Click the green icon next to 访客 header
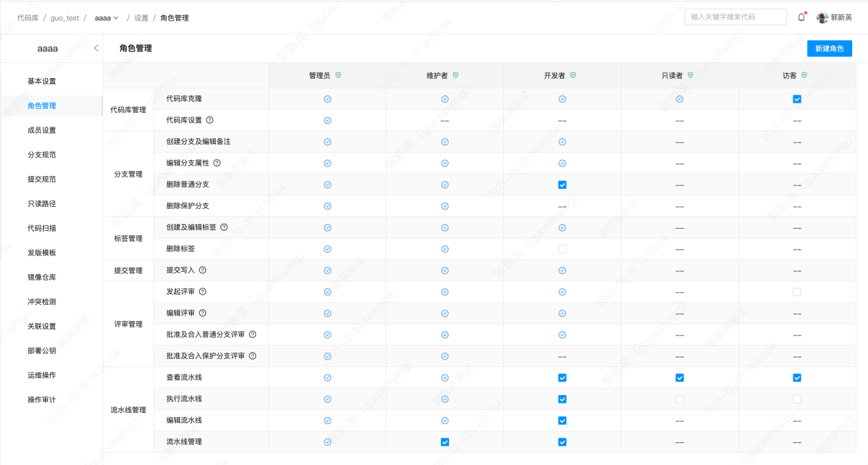This screenshot has width=868, height=465. pos(805,75)
